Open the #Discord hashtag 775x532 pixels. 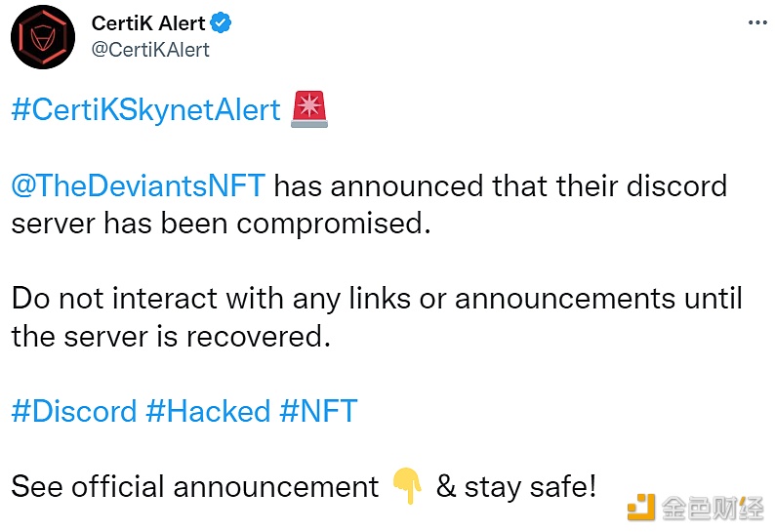pos(74,411)
